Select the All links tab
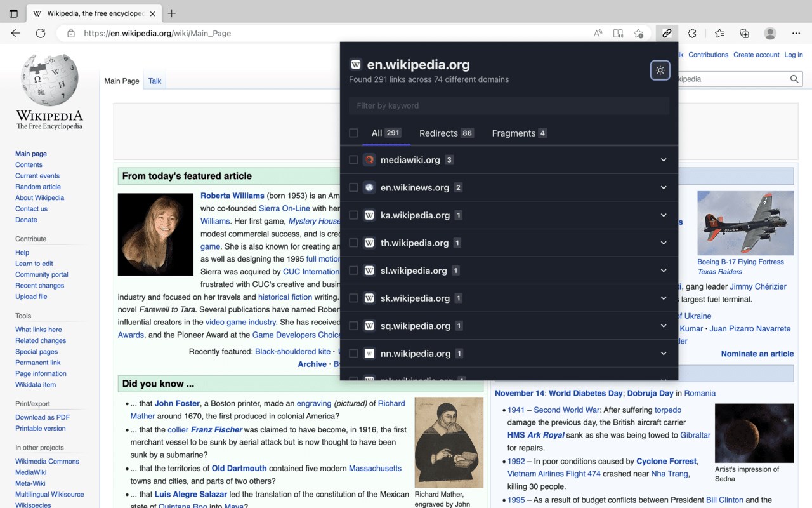 386,133
